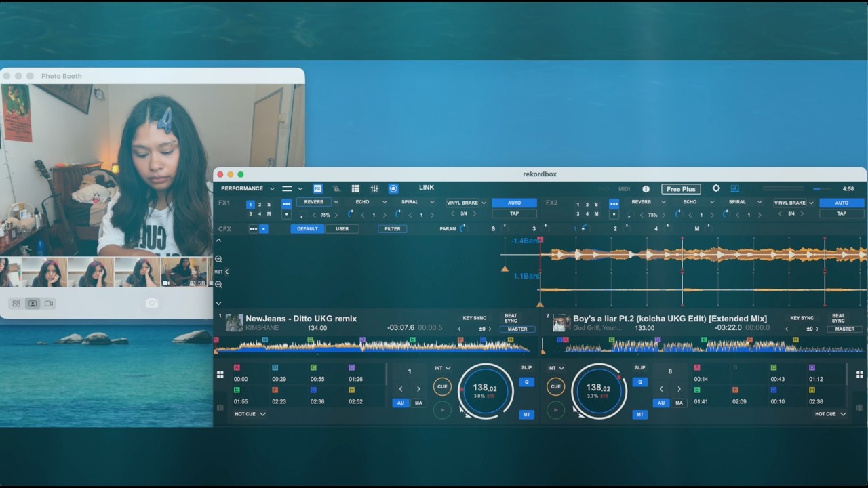Viewport: 868px width, 488px height.
Task: Open the sampler pad grid icon
Action: (355, 188)
